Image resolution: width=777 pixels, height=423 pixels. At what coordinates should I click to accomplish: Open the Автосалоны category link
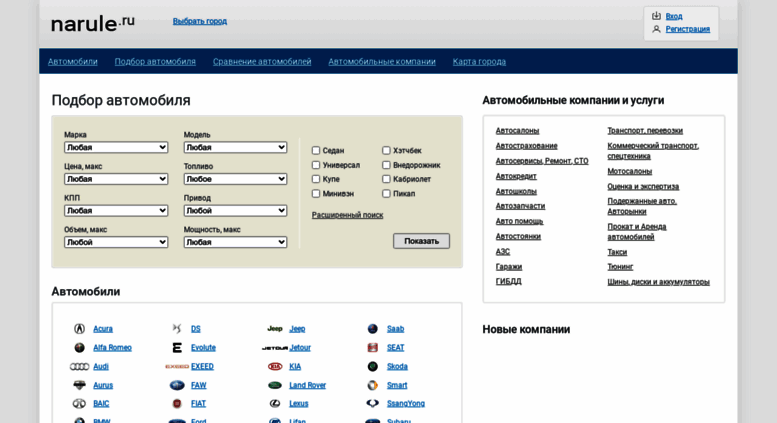(517, 131)
